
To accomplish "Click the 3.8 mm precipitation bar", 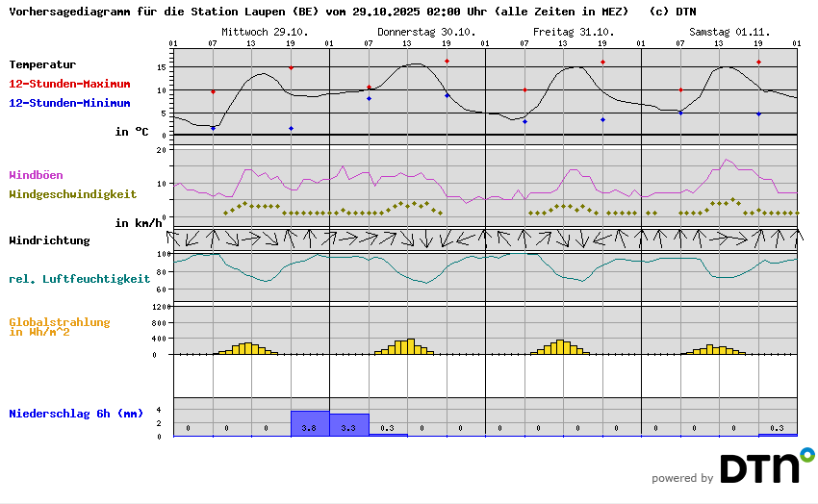I will click(310, 423).
